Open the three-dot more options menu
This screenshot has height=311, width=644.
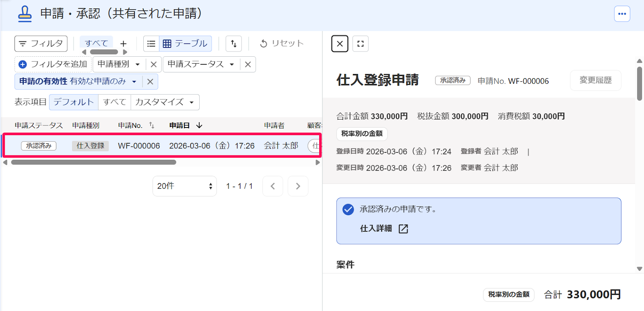(622, 14)
